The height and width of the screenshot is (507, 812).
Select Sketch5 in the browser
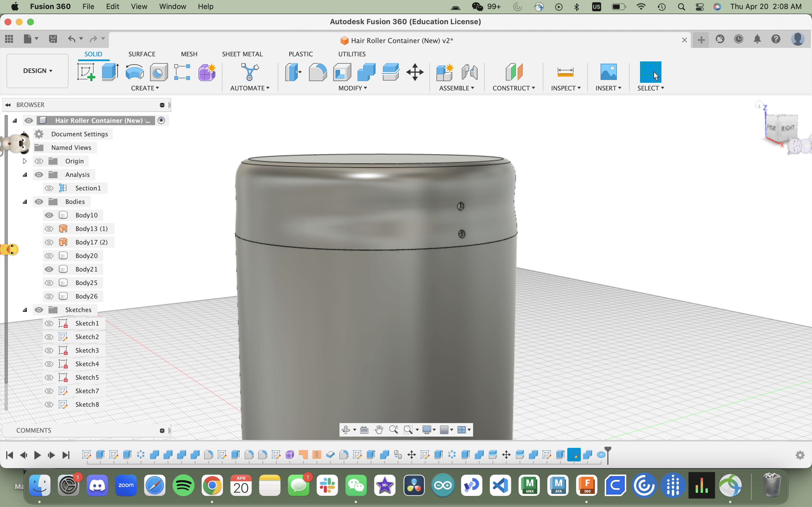coord(87,377)
